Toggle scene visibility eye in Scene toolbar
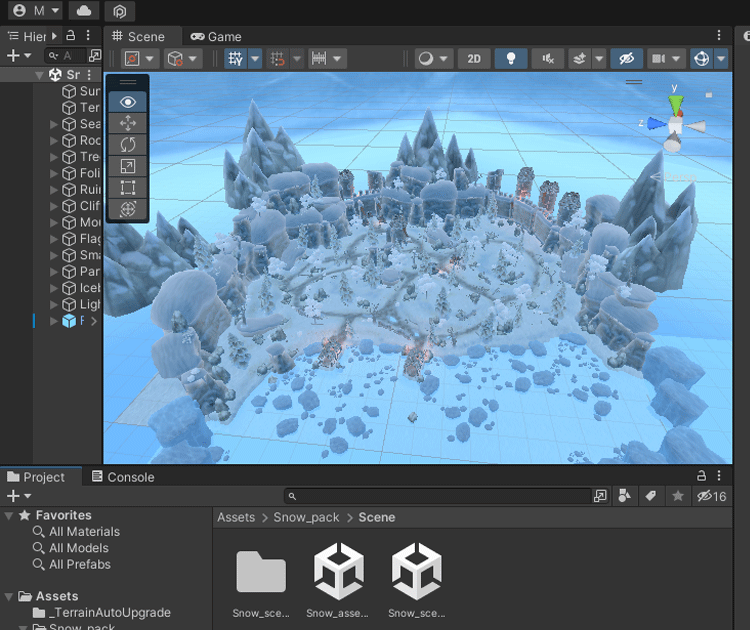750x644 pixels. [627, 59]
